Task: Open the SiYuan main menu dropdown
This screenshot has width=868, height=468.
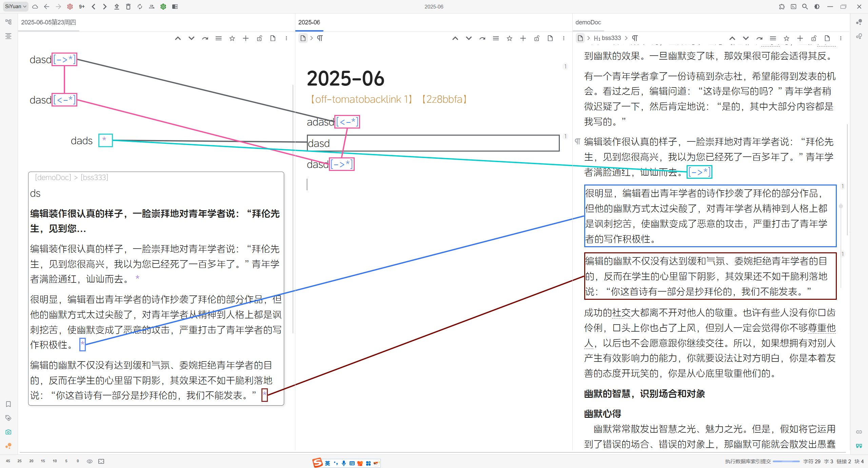Action: tap(15, 6)
